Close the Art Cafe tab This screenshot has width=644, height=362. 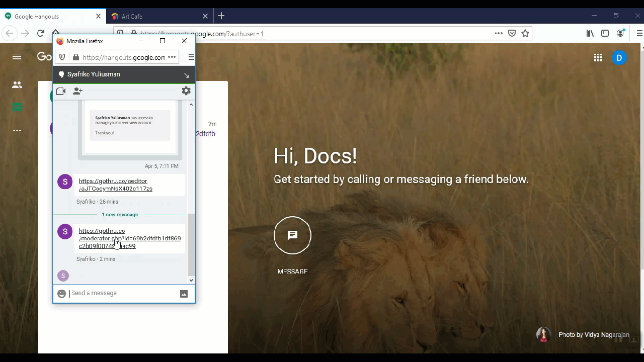[205, 16]
